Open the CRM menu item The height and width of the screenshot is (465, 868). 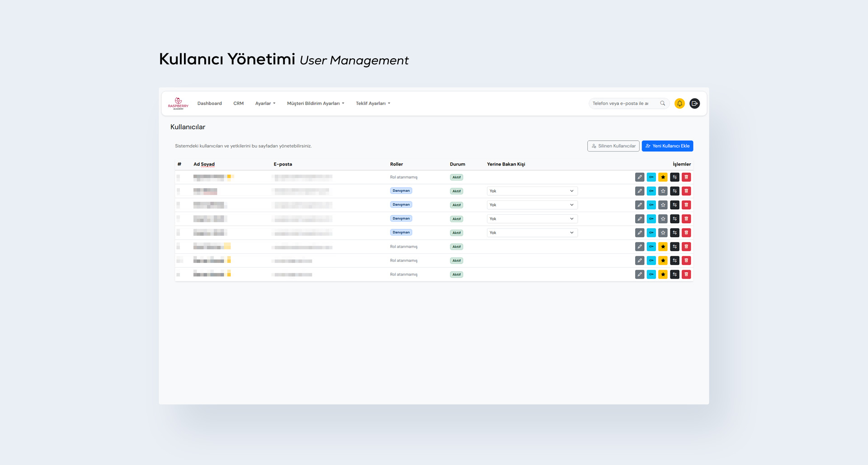(239, 104)
